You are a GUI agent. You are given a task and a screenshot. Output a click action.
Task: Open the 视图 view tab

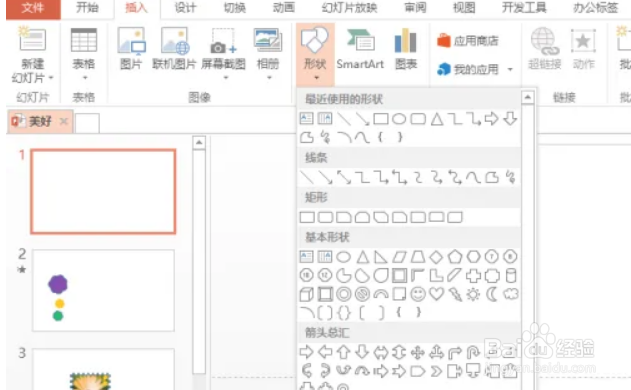tap(464, 8)
